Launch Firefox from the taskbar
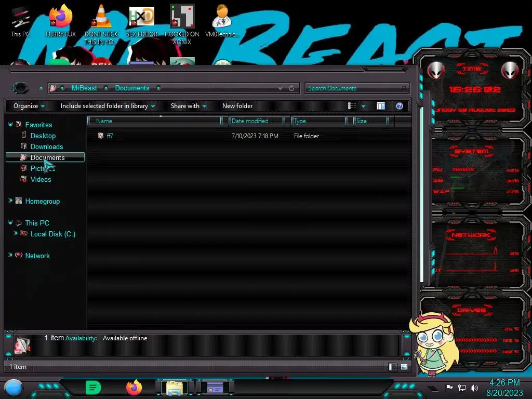Image resolution: width=532 pixels, height=399 pixels. [x=134, y=388]
